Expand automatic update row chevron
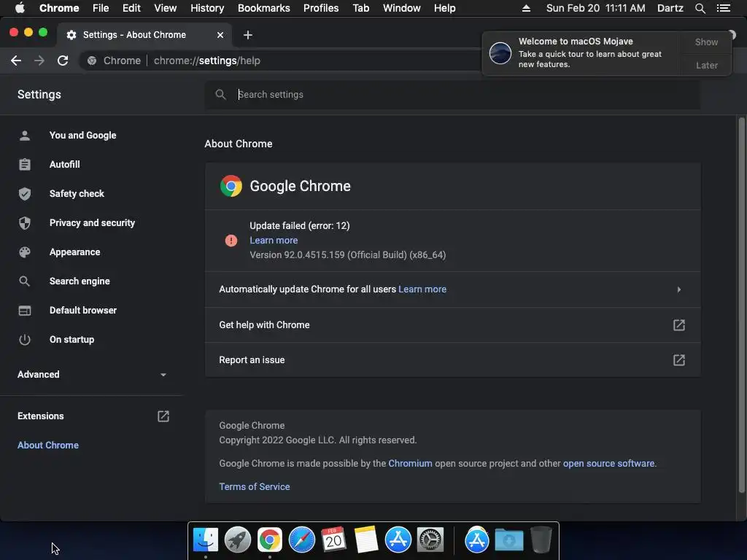The image size is (747, 560). click(x=679, y=289)
